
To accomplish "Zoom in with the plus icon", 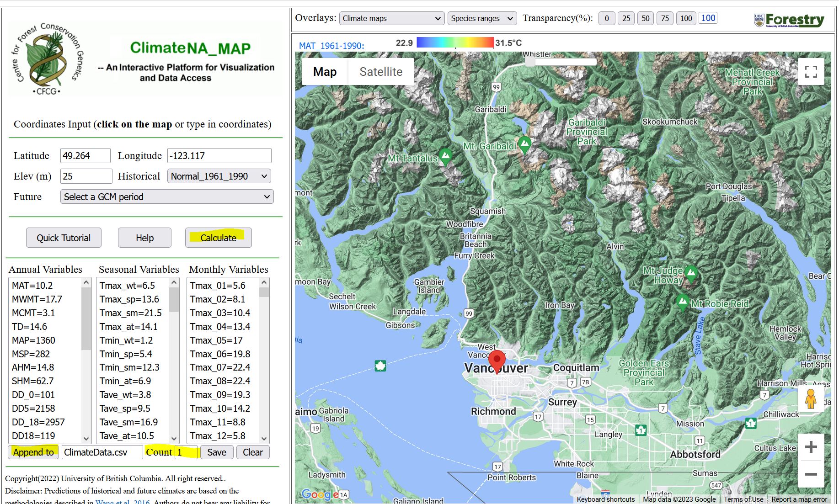I will pos(811,447).
